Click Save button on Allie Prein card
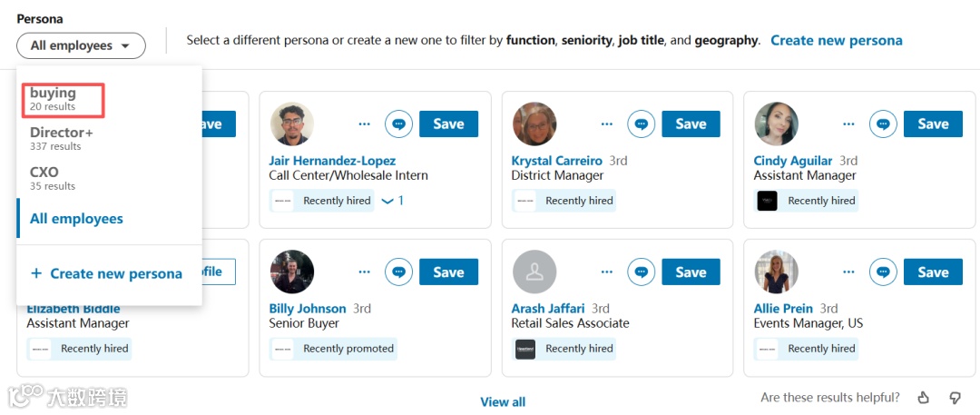The width and height of the screenshot is (980, 415). (933, 272)
